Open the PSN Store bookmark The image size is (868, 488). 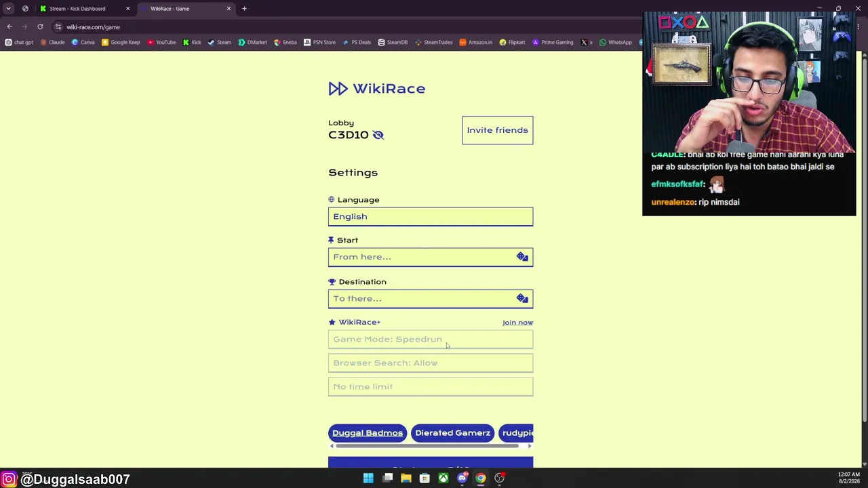click(319, 42)
